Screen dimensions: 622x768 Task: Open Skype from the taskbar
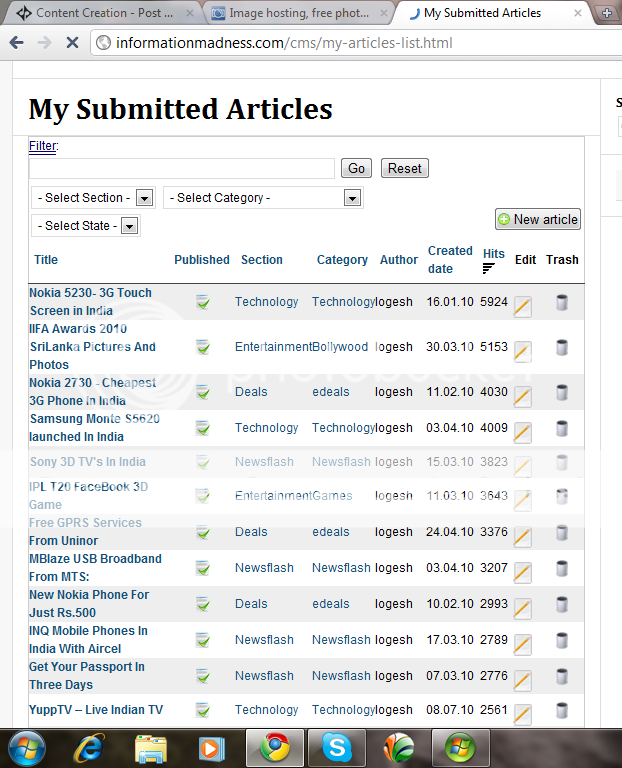(x=337, y=748)
